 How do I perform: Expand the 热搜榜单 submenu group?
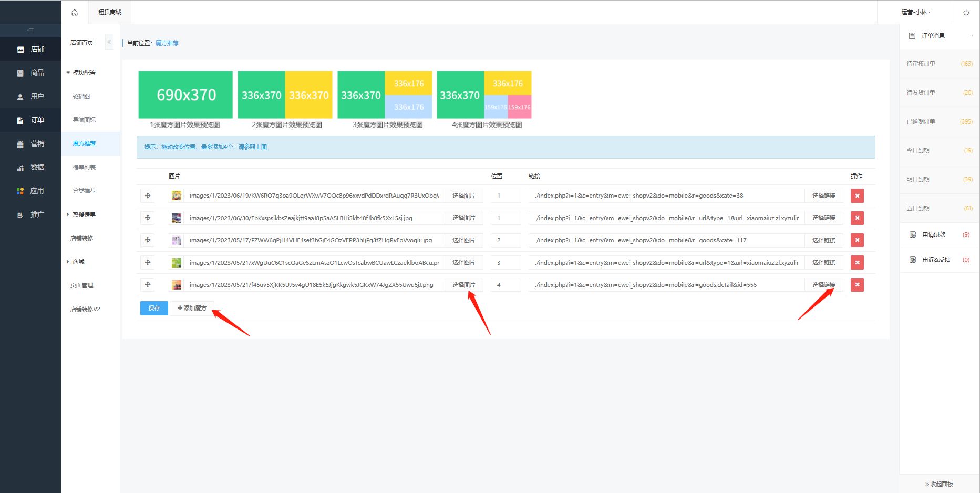(84, 214)
